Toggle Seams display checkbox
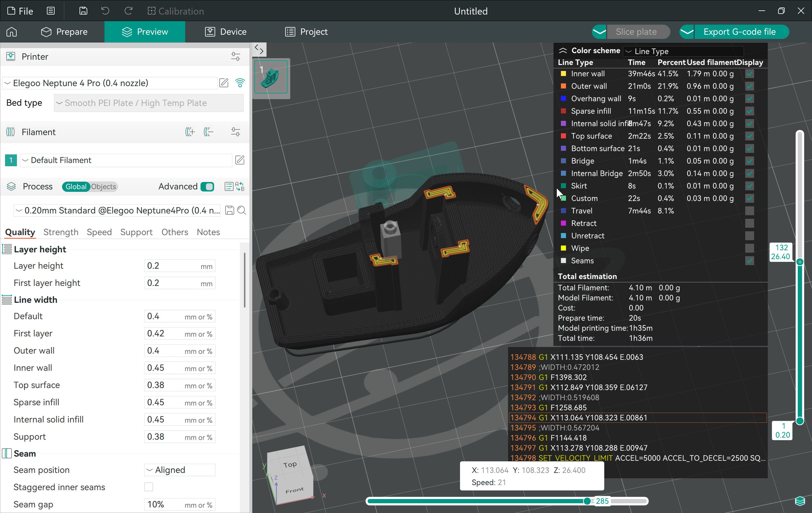This screenshot has height=513, width=812. tap(749, 261)
